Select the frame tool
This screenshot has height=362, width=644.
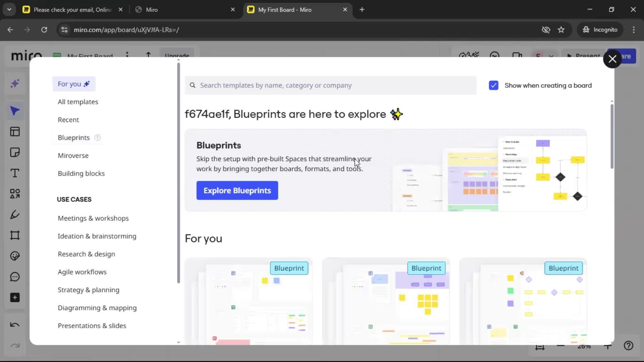tap(15, 235)
